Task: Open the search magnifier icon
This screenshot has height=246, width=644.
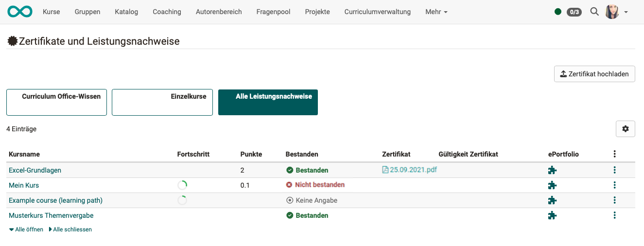Action: coord(594,12)
